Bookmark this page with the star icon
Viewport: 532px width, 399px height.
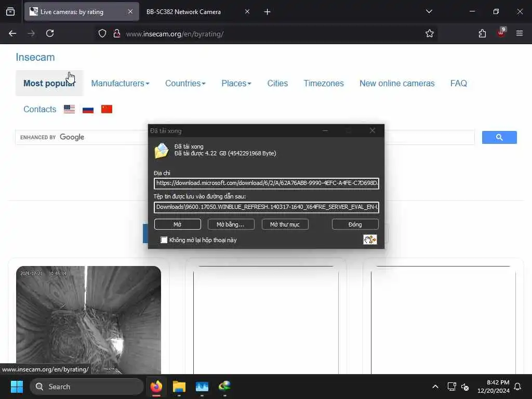(x=430, y=33)
